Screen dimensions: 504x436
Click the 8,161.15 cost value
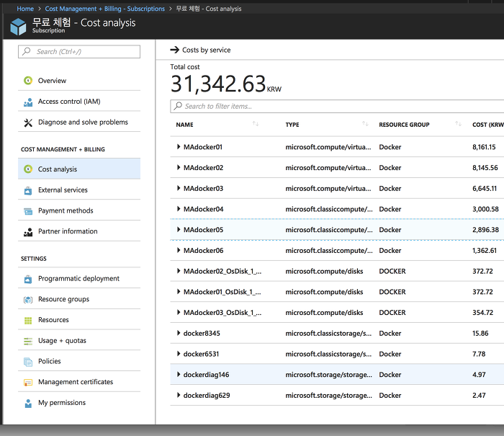click(484, 147)
